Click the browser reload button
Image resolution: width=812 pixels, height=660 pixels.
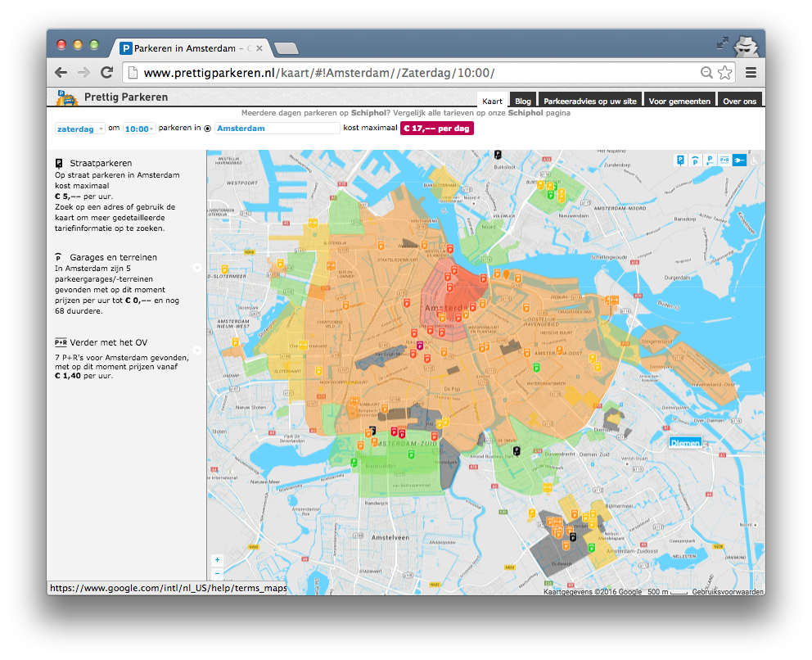tap(107, 73)
